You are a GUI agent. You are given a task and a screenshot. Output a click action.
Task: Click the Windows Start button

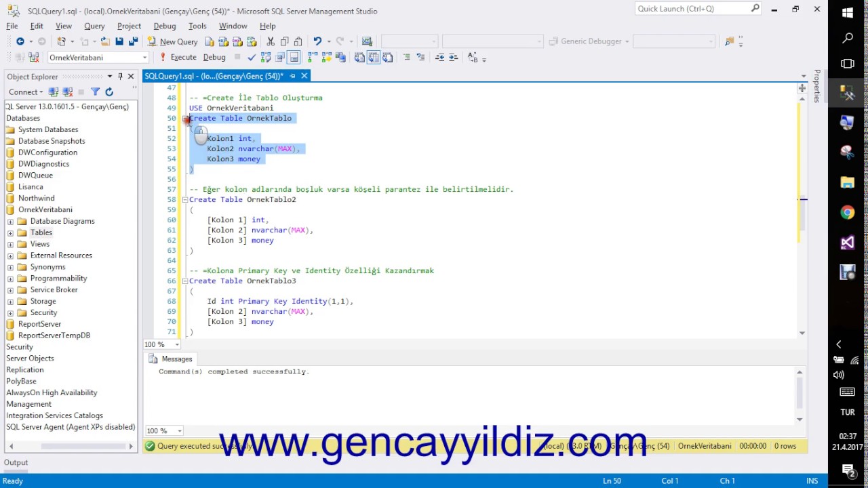click(848, 13)
